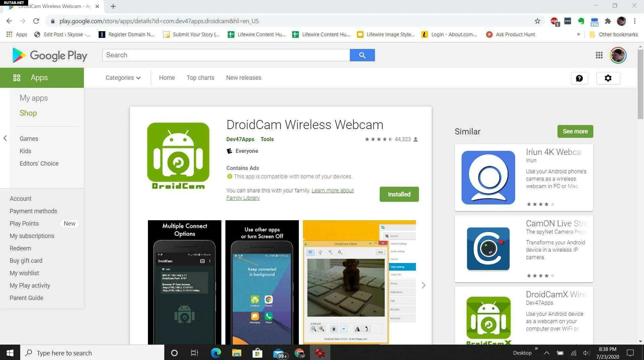Expand hidden system tray icons
Viewport: 644px width, 360px height.
pos(546,353)
